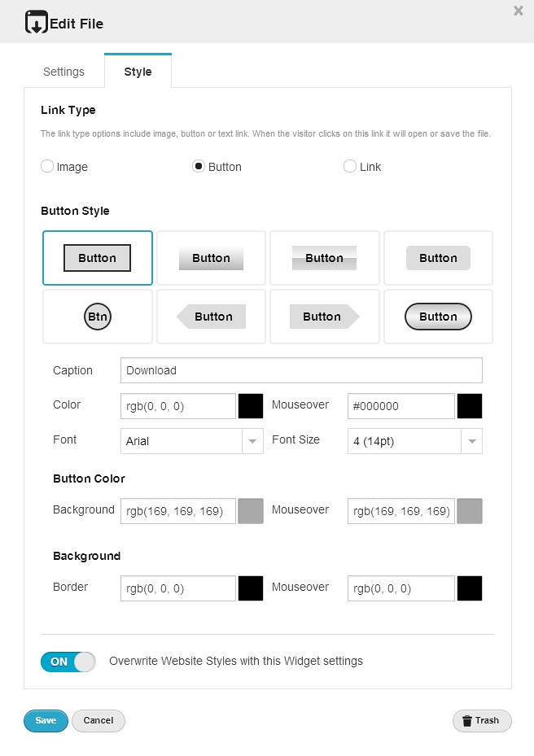Pick the left-pointing arrow button style
The height and width of the screenshot is (756, 534).
click(211, 317)
